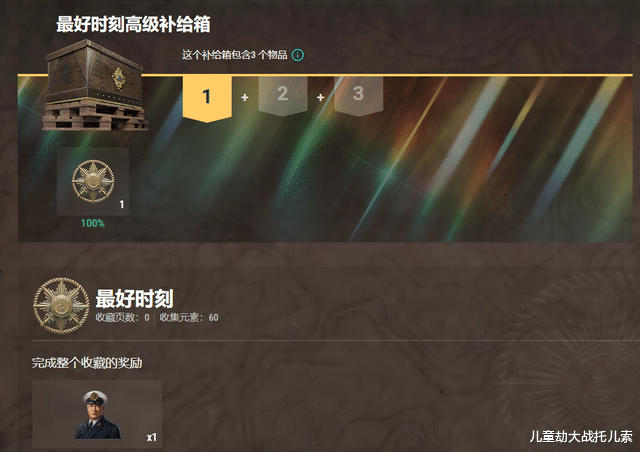640x452 pixels.
Task: Open the medal item thumbnail in slot 1
Action: (x=93, y=181)
